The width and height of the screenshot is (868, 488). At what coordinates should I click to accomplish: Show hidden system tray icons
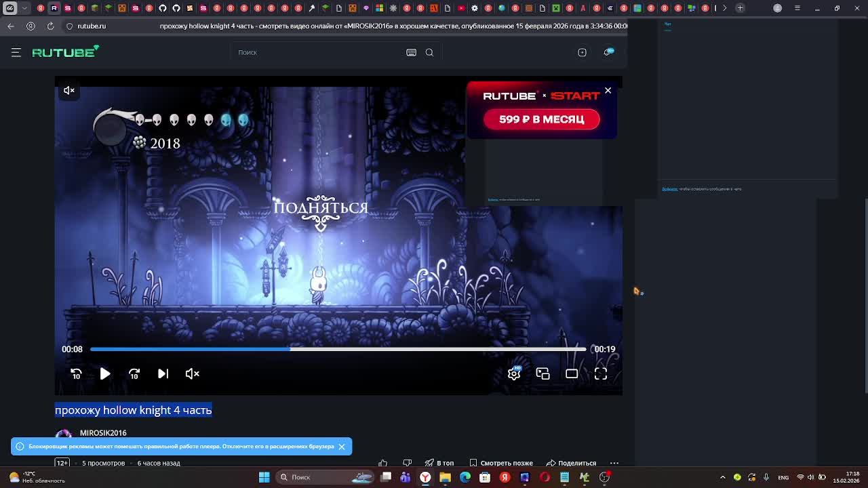(x=722, y=477)
